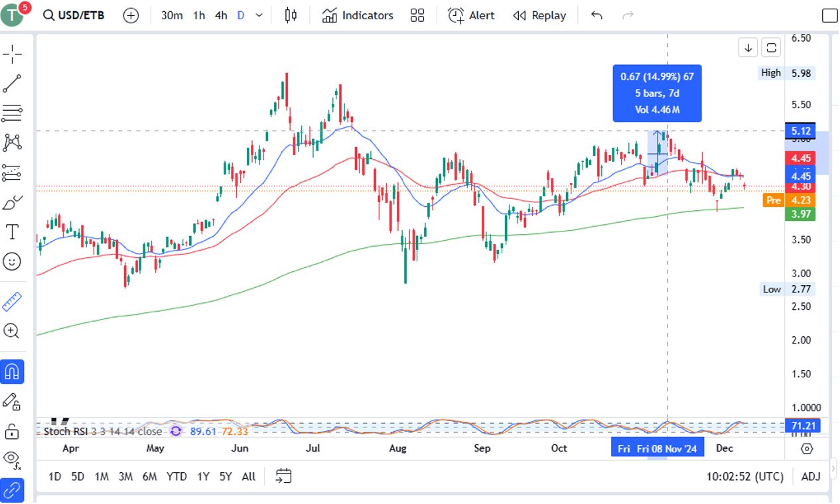Click the down arrow button on chart
The image size is (840, 504).
coord(748,48)
